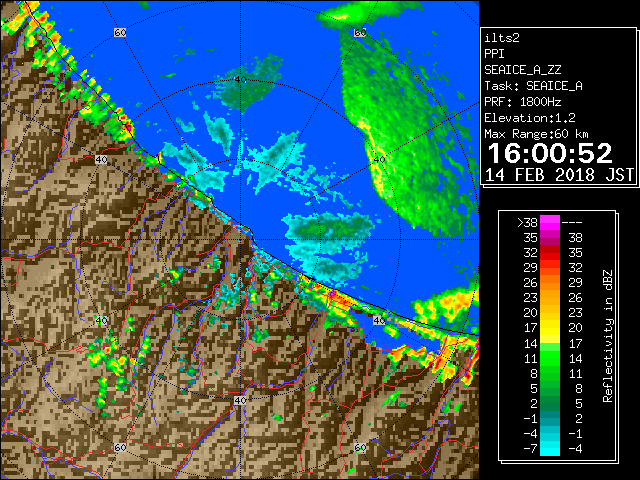Viewport: 640px width, 480px height.
Task: Click the "14 FEB 2018 JST" date
Action: [559, 175]
